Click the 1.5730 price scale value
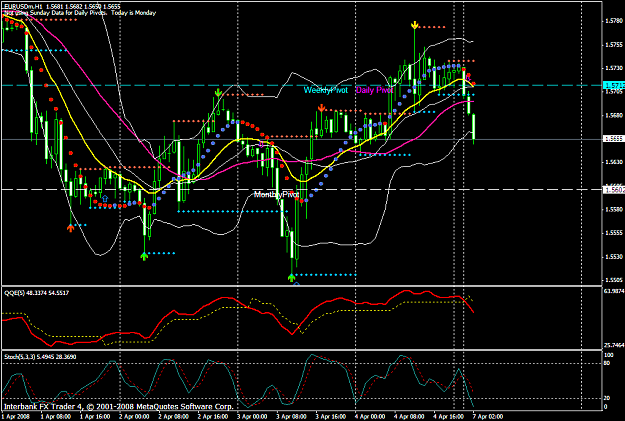625x421 pixels. (x=614, y=68)
